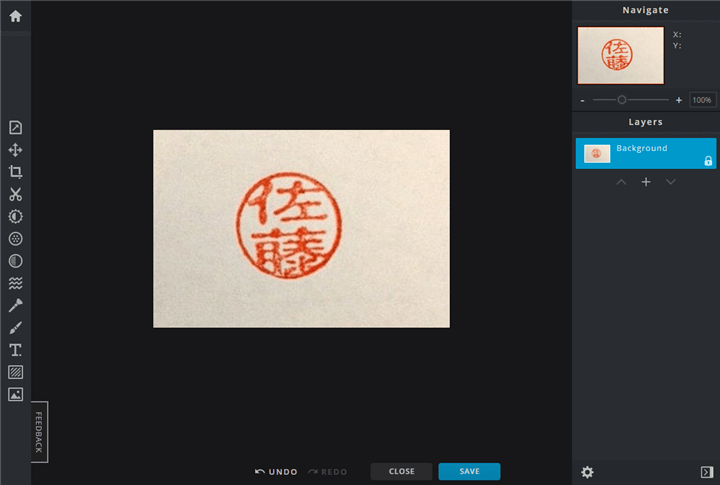Screen dimensions: 720x485
Task: Select the Draw brush tool
Action: click(x=15, y=328)
